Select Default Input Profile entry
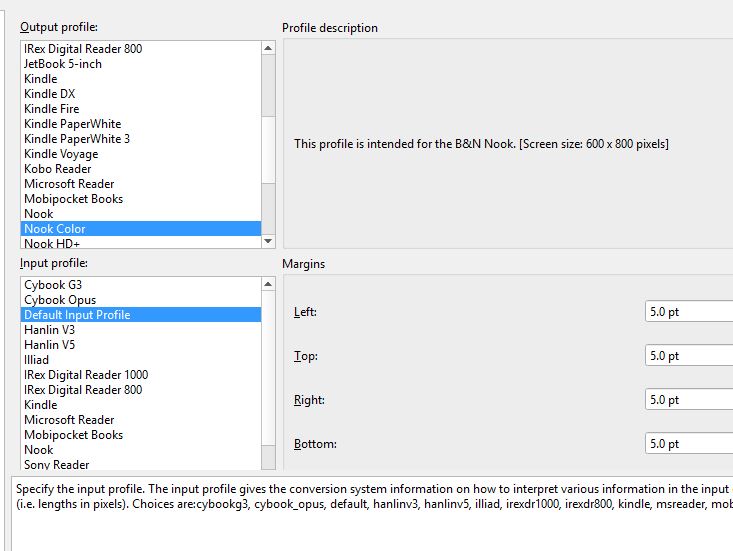 pos(77,315)
